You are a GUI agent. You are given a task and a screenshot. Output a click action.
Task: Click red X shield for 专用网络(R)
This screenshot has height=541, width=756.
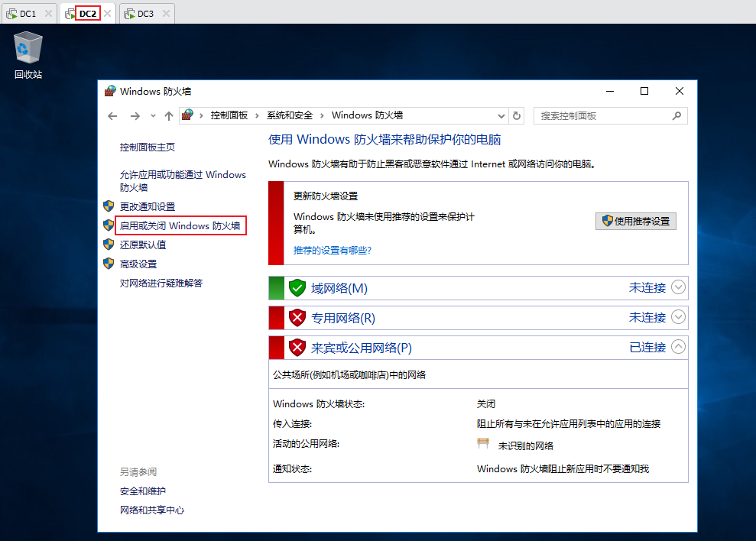pyautogui.click(x=297, y=318)
